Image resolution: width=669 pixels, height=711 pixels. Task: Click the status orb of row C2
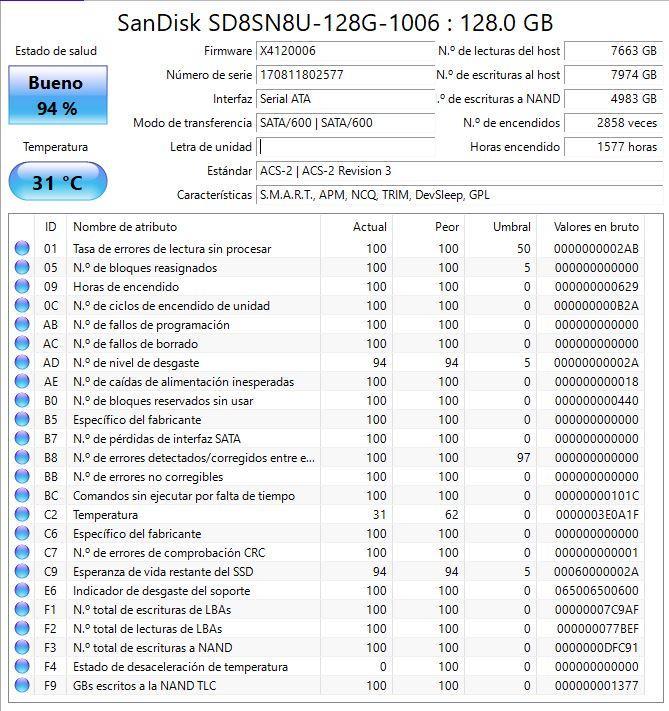[22, 515]
